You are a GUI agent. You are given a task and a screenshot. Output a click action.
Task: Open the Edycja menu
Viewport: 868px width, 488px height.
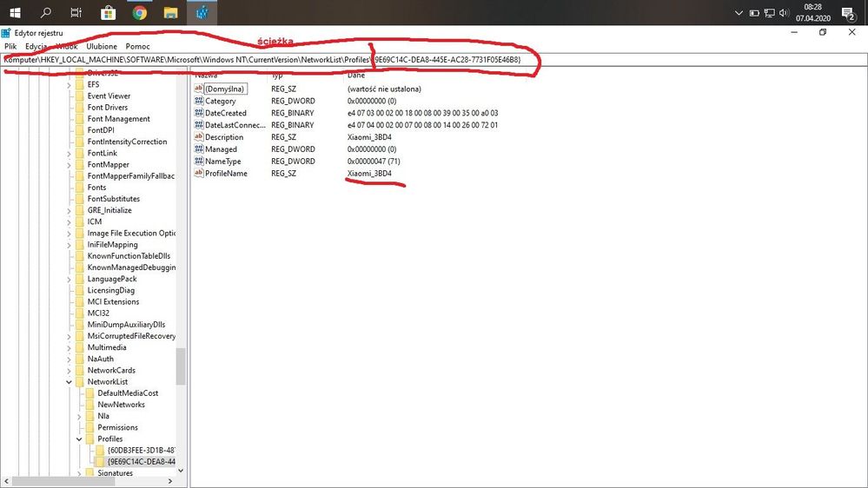tap(36, 47)
